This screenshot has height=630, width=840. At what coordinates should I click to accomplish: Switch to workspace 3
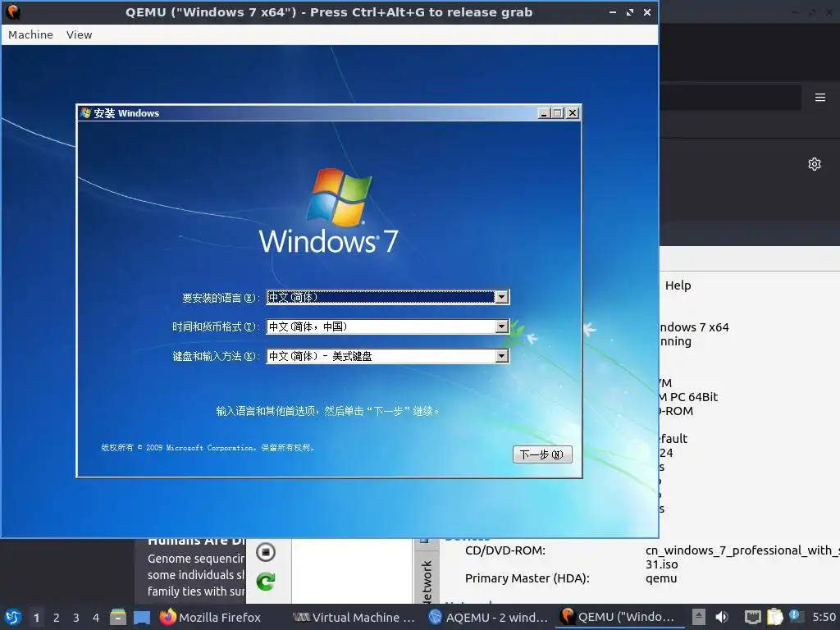pos(76,618)
